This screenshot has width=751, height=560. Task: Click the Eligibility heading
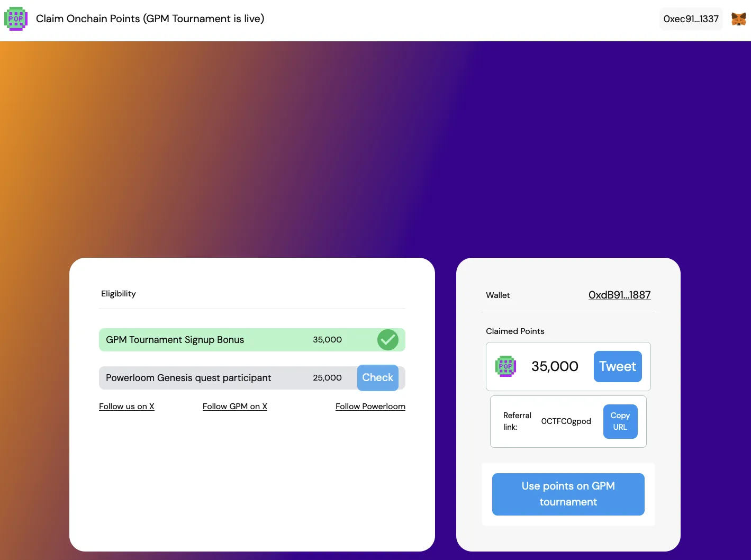[119, 294]
